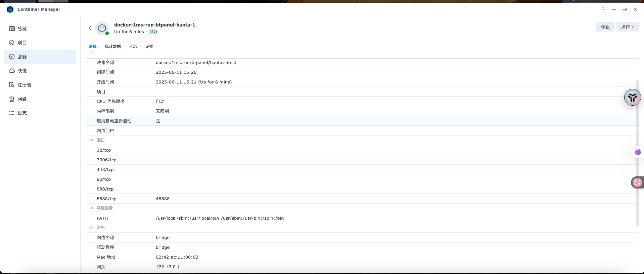Click the 映像 cloud icon
Viewport: 644px width, 274px height.
coord(12,71)
